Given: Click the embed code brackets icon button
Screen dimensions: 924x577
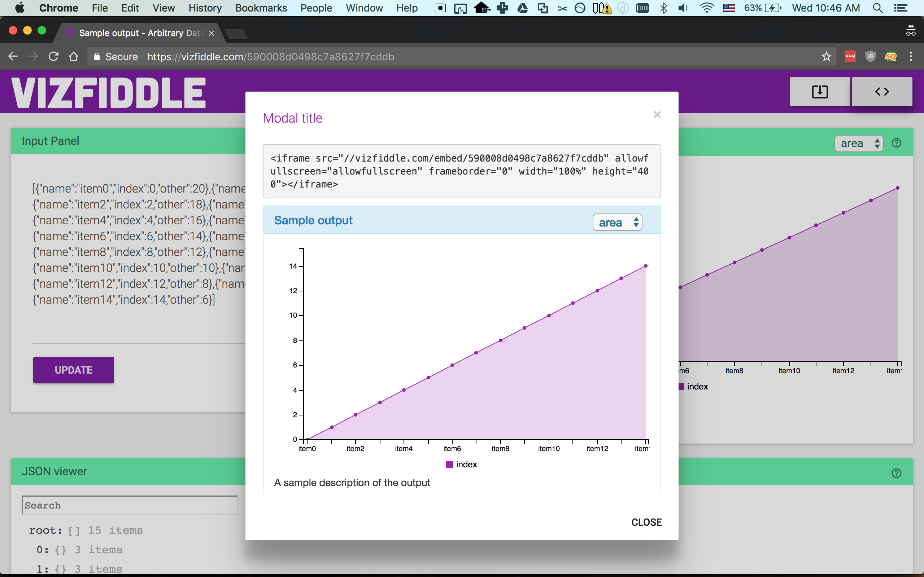Looking at the screenshot, I should (882, 92).
